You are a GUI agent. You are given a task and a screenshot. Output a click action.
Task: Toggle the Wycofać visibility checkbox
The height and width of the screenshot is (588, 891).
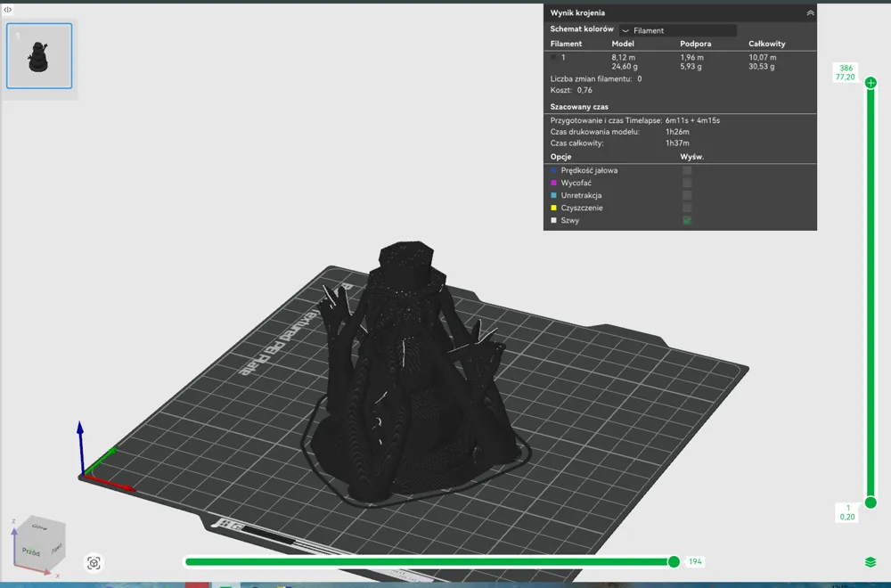pyautogui.click(x=687, y=183)
